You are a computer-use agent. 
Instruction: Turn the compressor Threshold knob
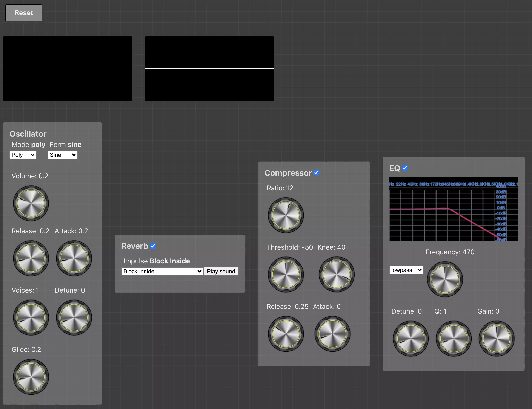click(x=286, y=275)
